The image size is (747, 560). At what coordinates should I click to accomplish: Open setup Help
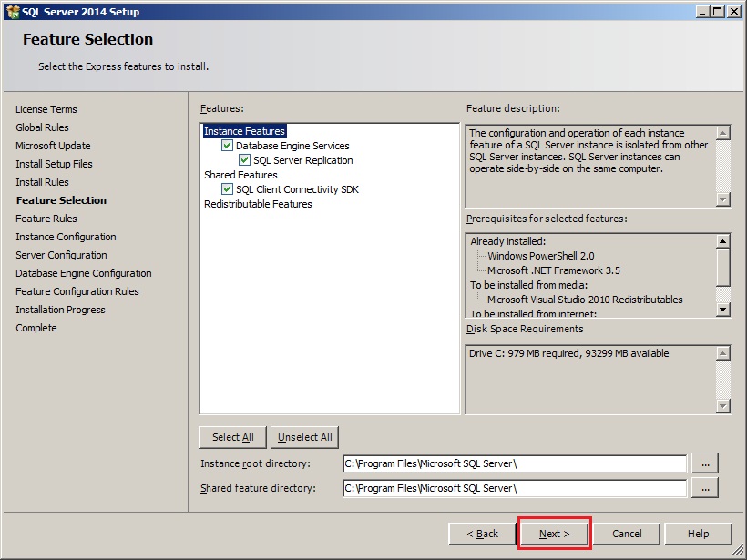point(698,534)
